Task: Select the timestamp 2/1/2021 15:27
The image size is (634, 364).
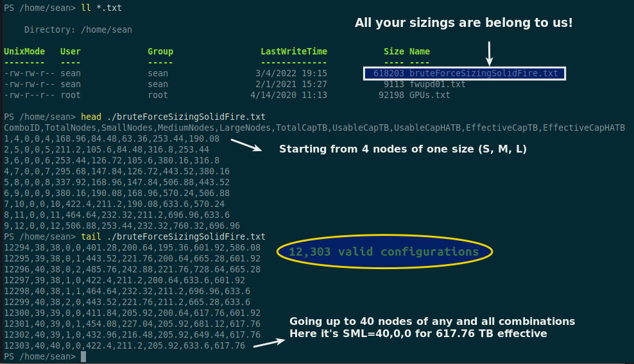Action: point(291,84)
